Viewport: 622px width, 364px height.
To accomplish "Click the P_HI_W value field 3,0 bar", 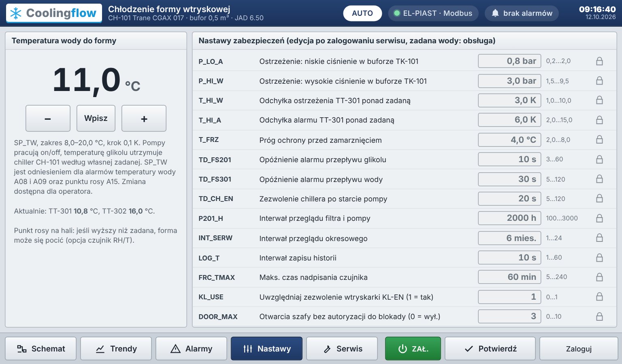I will click(509, 81).
